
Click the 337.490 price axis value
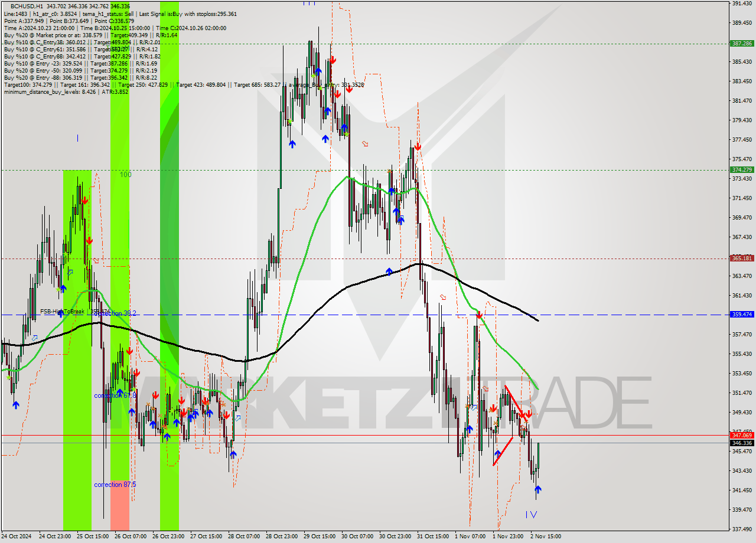coord(741,529)
